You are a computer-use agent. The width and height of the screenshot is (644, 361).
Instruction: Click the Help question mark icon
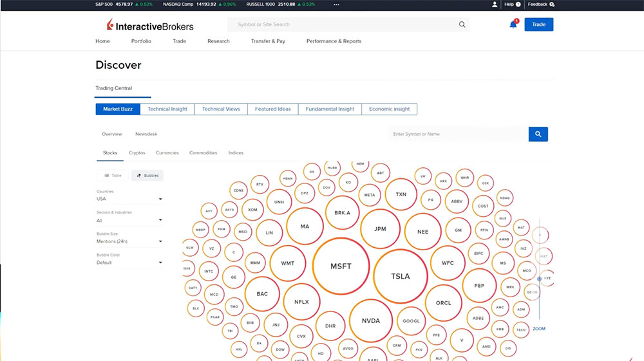(518, 5)
